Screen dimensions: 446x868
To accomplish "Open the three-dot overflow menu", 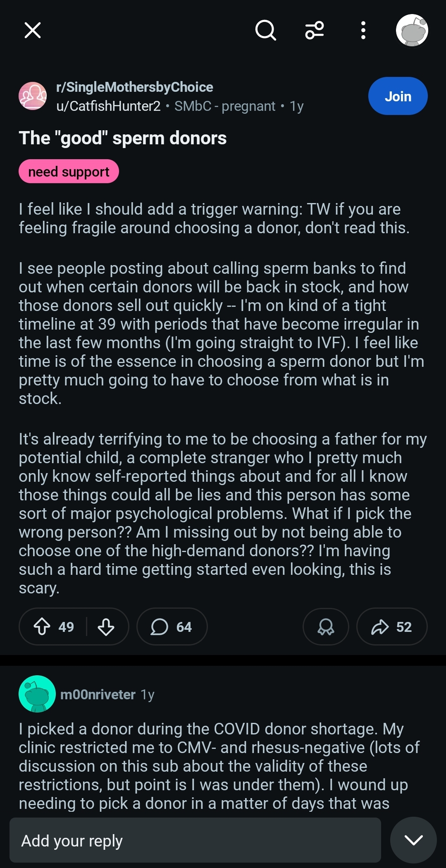I will [363, 30].
